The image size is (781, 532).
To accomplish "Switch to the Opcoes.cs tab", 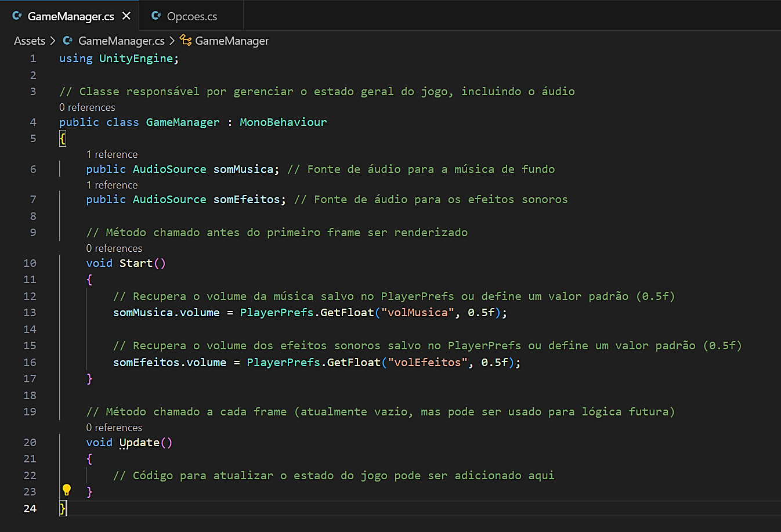I will pyautogui.click(x=191, y=16).
